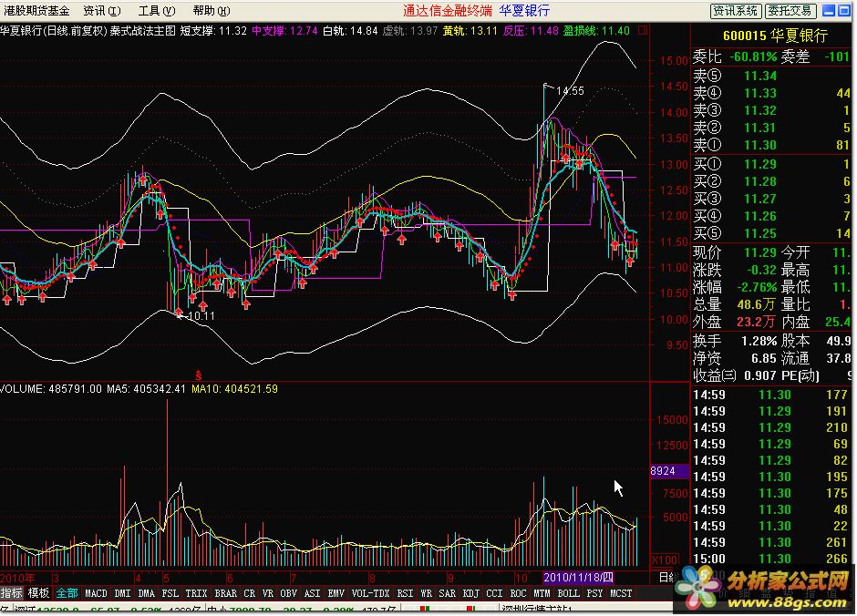Image resolution: width=857 pixels, height=616 pixels.
Task: Click 卖① price 11.30
Action: click(x=760, y=145)
